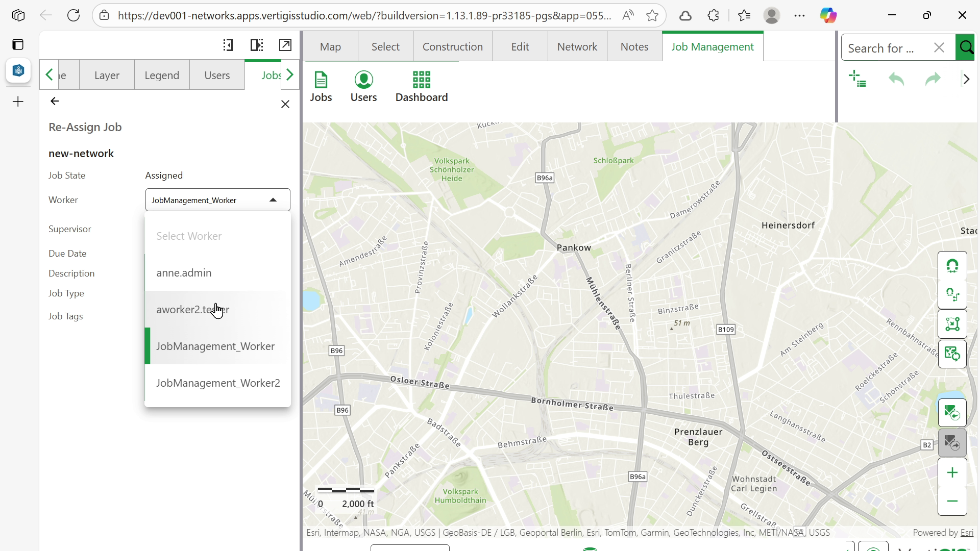The height and width of the screenshot is (551, 980).
Task: Go back from Re-Assign Job panel
Action: coord(55,101)
